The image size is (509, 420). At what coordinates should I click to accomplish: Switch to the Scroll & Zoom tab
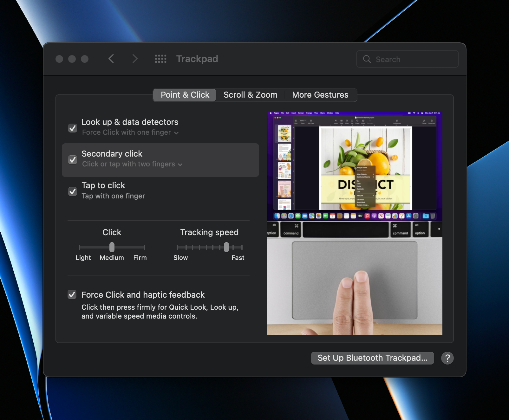[x=250, y=95]
